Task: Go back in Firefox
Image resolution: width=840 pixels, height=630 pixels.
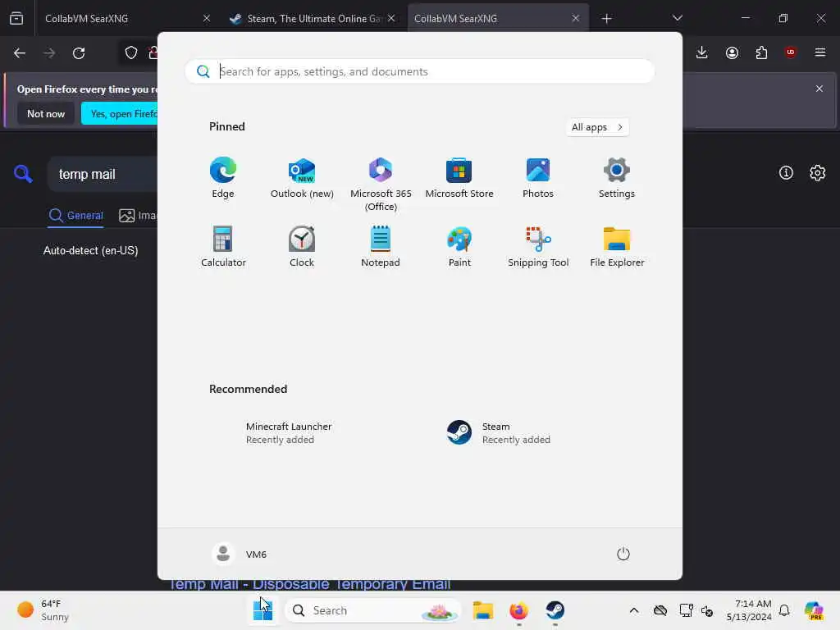Action: tap(20, 53)
